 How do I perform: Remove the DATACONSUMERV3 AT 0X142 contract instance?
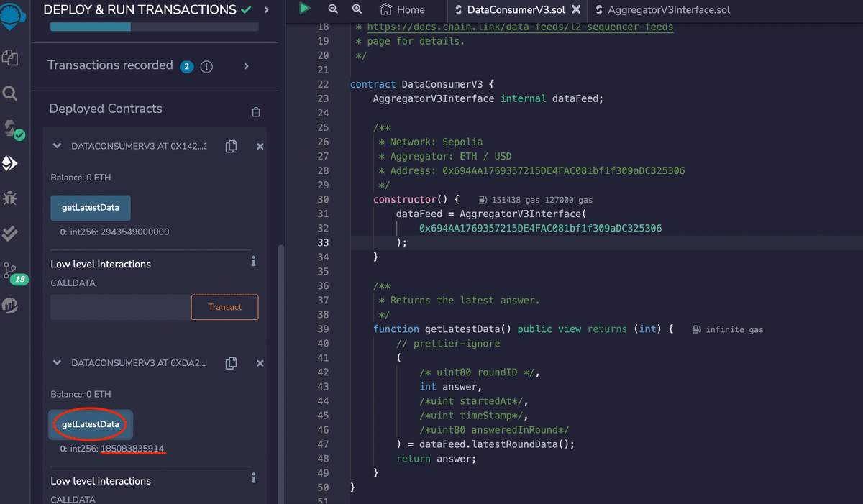(260, 146)
